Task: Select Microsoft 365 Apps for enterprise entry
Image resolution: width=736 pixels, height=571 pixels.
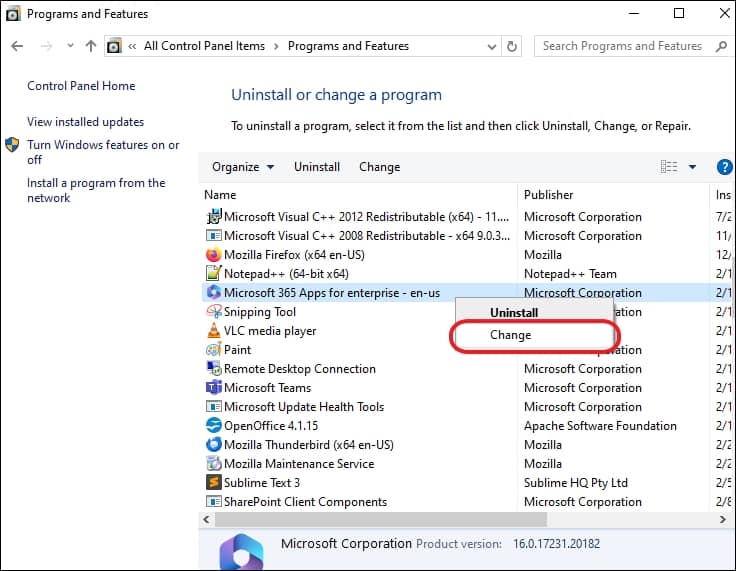Action: pos(332,293)
